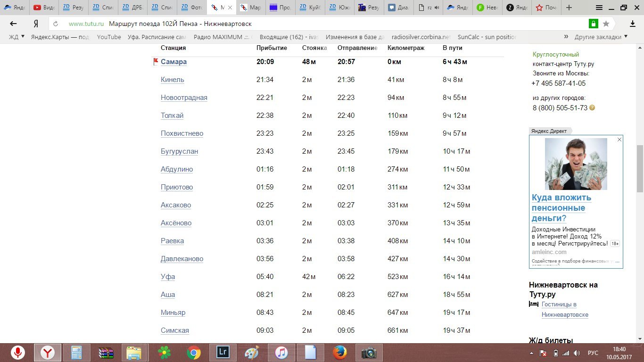644x362 pixels.
Task: Reload the page with the refresh icon
Action: pos(56,24)
